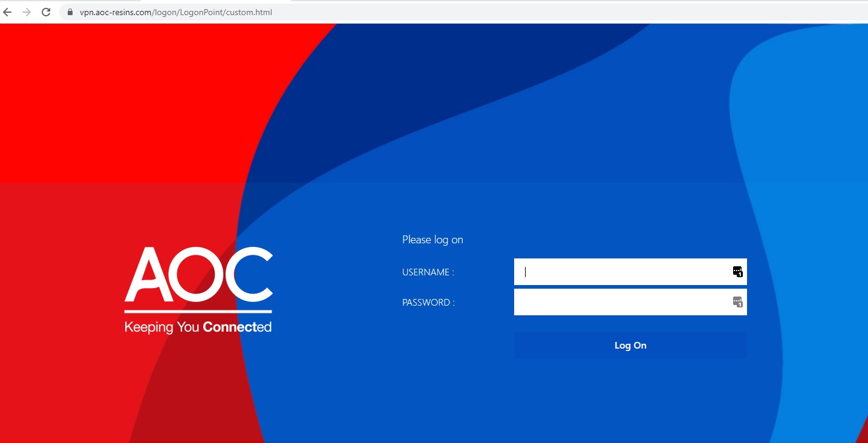This screenshot has height=443, width=868.
Task: Click the browser back arrow
Action: [x=7, y=12]
